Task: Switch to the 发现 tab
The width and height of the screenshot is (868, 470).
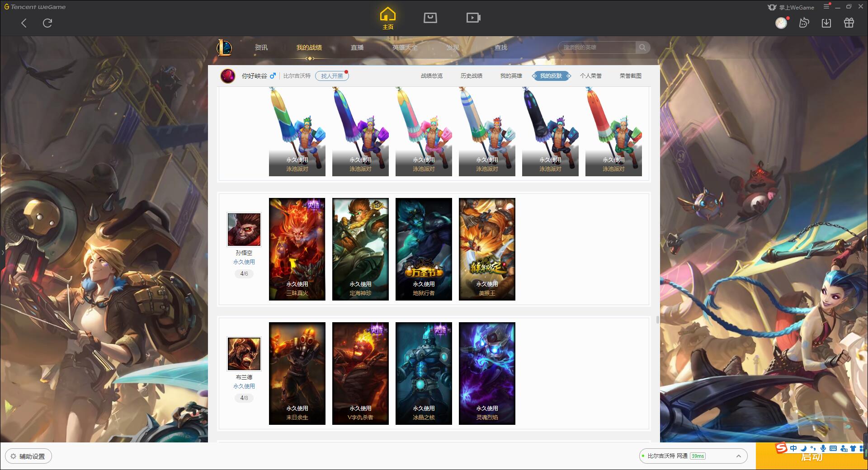Action: [x=453, y=47]
